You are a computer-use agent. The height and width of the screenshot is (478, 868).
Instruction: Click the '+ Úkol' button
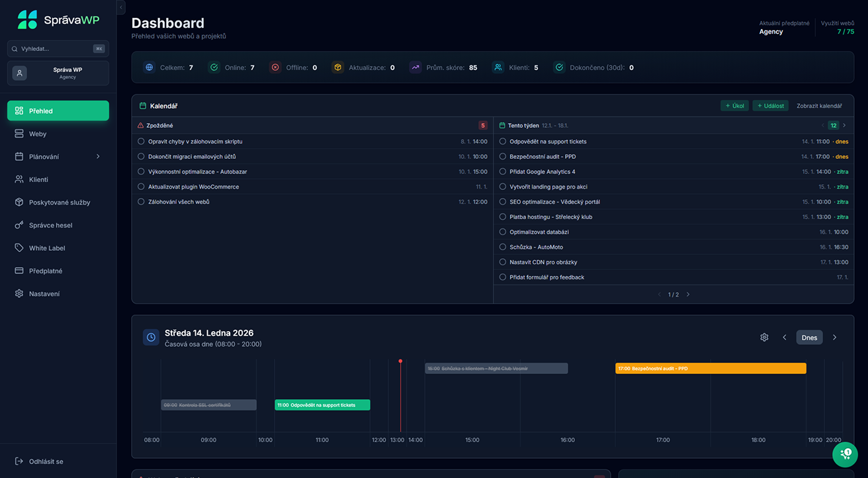(x=734, y=106)
